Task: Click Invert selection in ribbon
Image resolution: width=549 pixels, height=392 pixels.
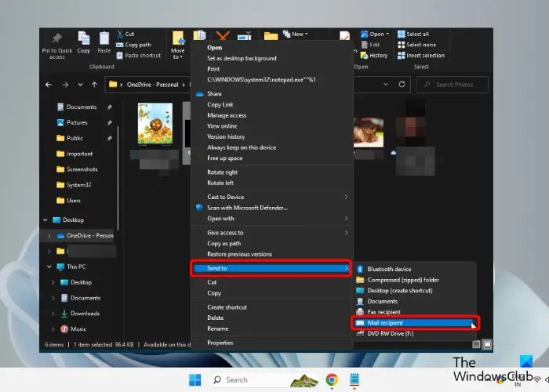Action: (x=425, y=56)
